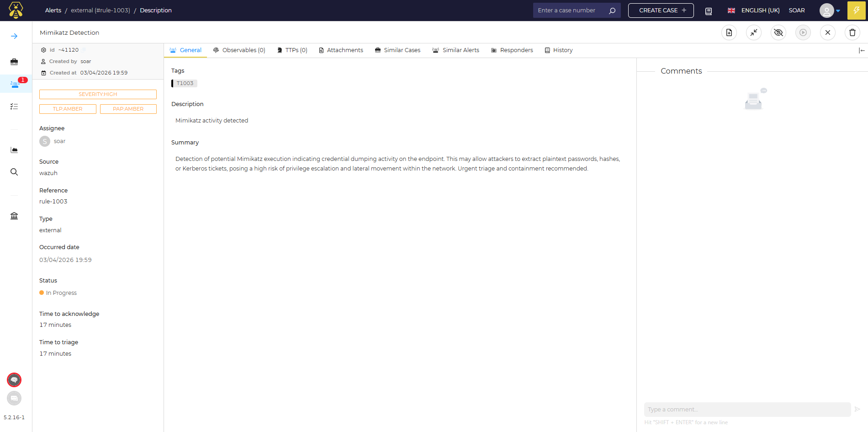This screenshot has width=868, height=432.
Task: Expand the left navigation sidebar arrow
Action: 14,36
